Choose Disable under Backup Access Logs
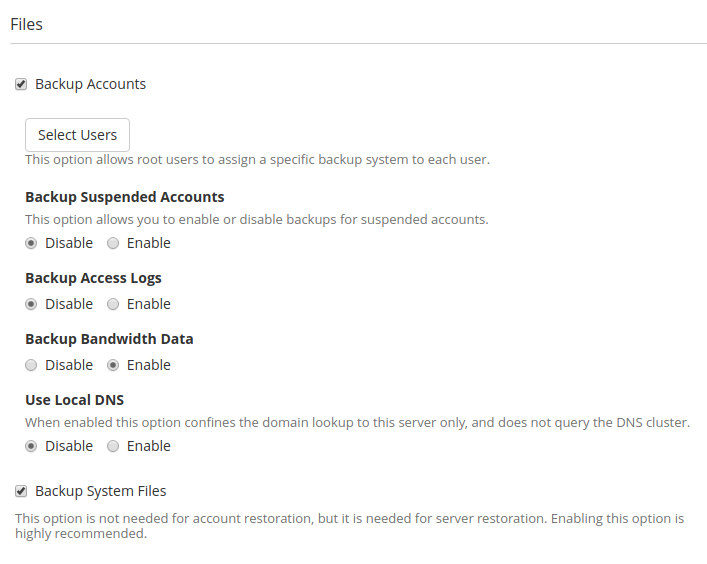Image resolution: width=707 pixels, height=564 pixels. coord(31,304)
